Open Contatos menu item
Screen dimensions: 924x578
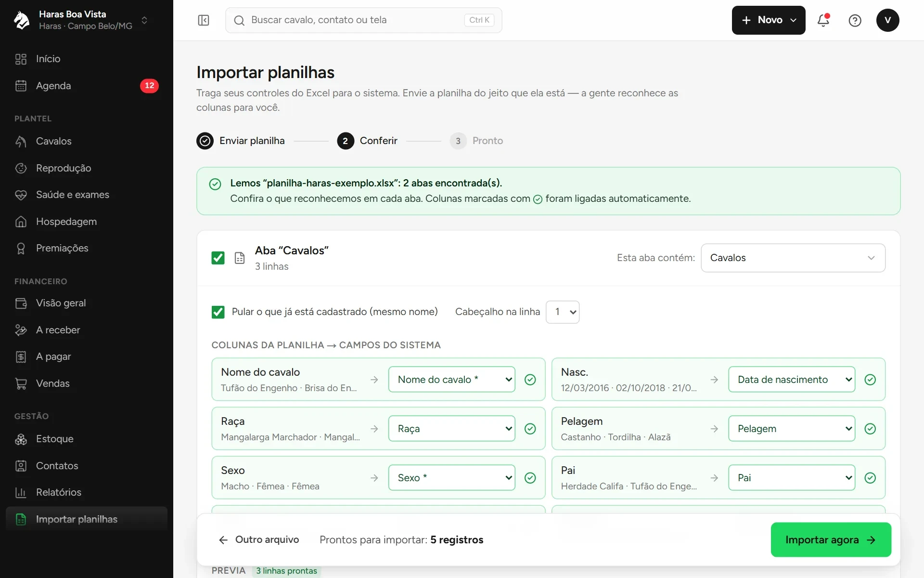[87, 466]
